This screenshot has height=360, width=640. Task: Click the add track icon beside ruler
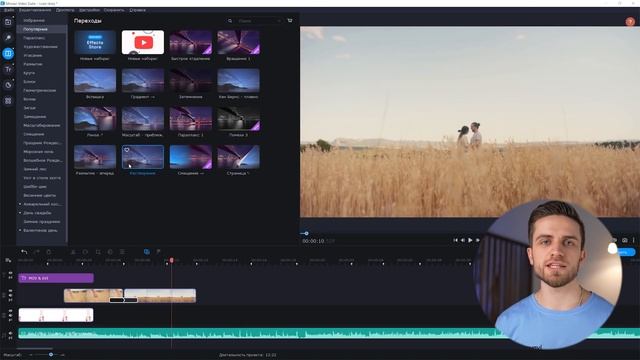click(8, 260)
